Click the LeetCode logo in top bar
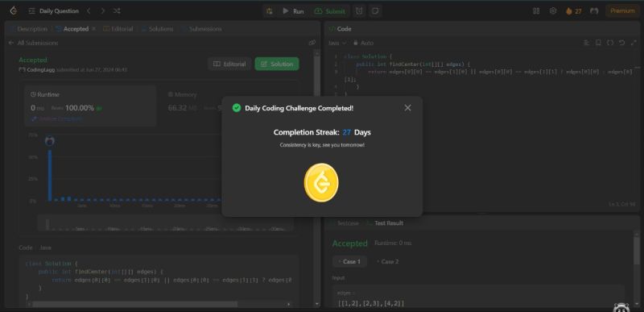Viewport: 644px width, 312px height. click(14, 11)
